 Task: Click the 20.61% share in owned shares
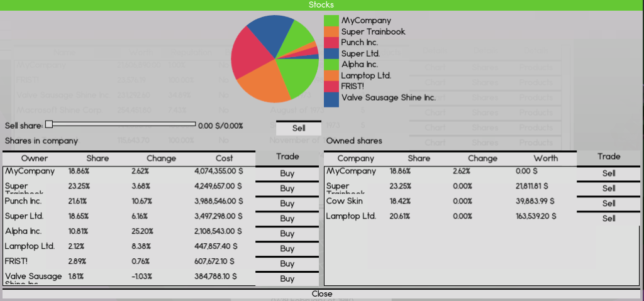click(x=399, y=216)
